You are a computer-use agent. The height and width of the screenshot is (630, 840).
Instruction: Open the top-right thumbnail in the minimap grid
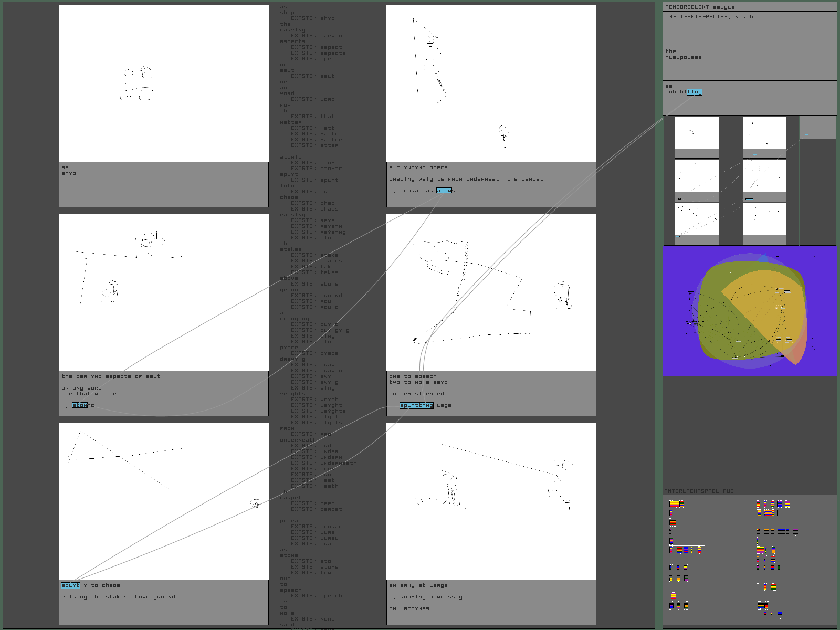(x=764, y=133)
